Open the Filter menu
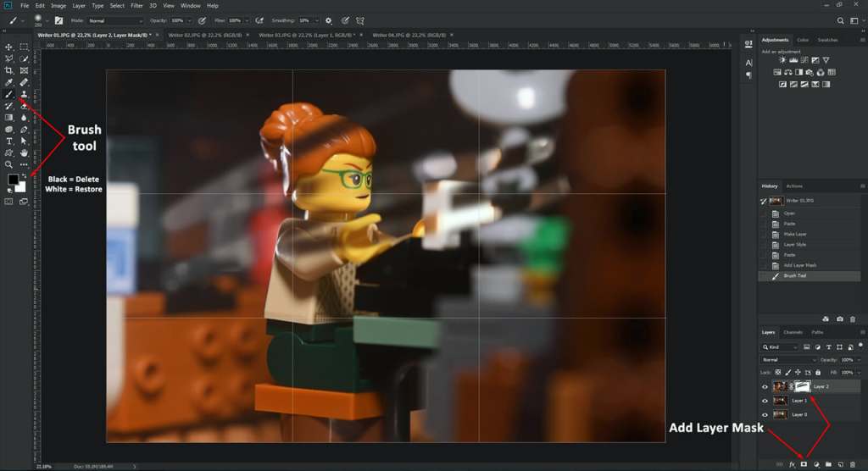The image size is (868, 471). (136, 6)
